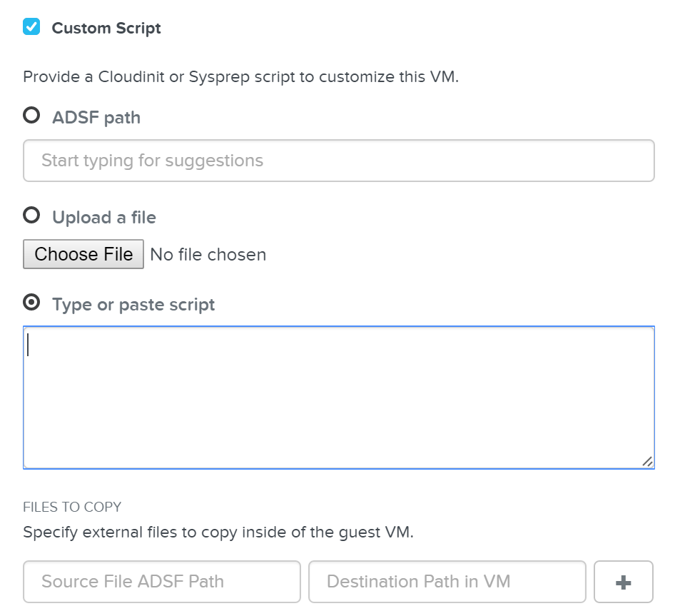
Task: Click the FILES TO COPY section label
Action: tap(71, 507)
